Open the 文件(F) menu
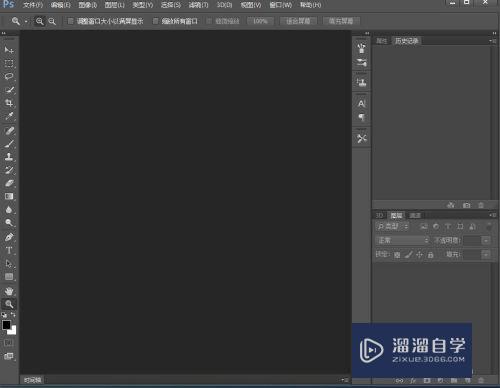Viewport: 500px width, 388px height. coord(33,5)
